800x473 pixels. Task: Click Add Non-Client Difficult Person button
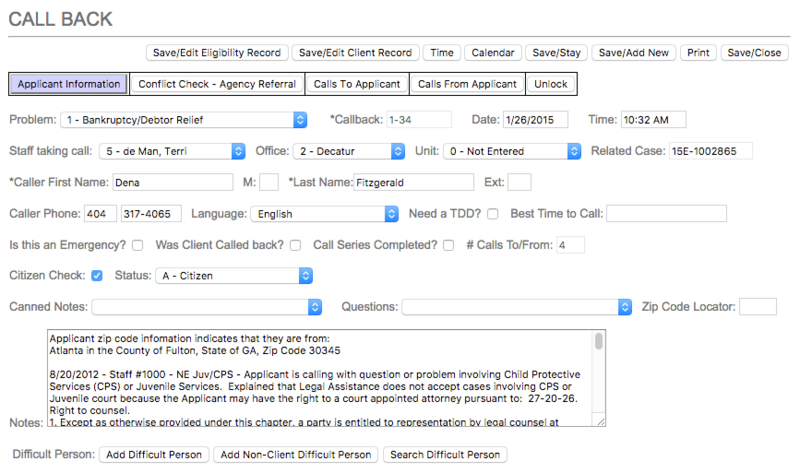[x=296, y=455]
